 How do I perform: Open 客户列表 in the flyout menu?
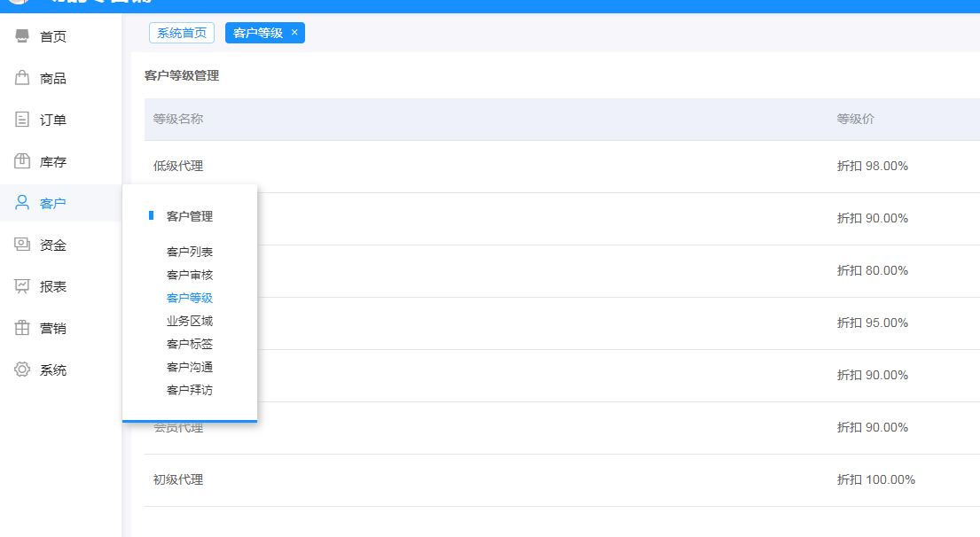point(190,252)
